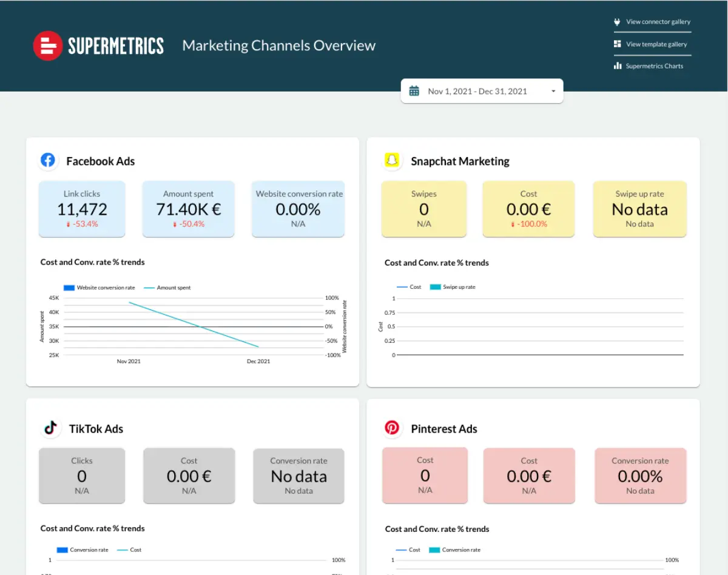This screenshot has height=575, width=728.
Task: Click the Amount spent trend line in Facebook chart
Action: coord(194,324)
